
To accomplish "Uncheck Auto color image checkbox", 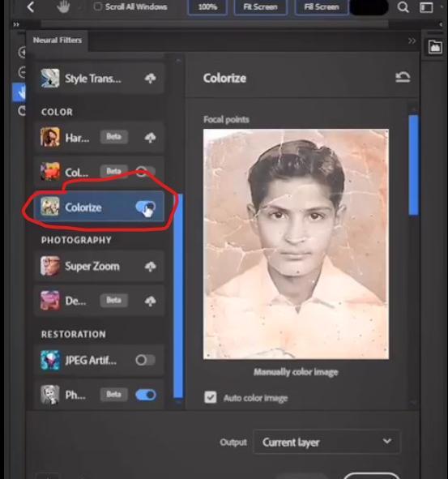I will click(x=210, y=397).
